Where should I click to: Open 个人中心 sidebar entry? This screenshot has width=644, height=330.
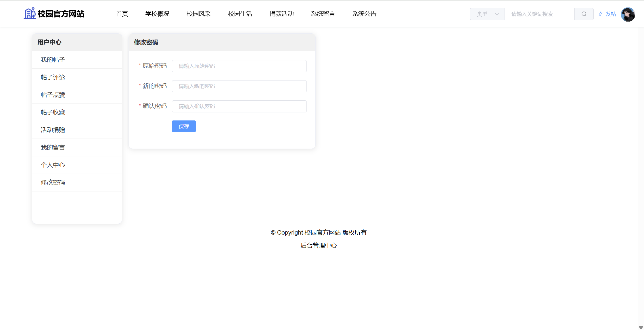53,165
